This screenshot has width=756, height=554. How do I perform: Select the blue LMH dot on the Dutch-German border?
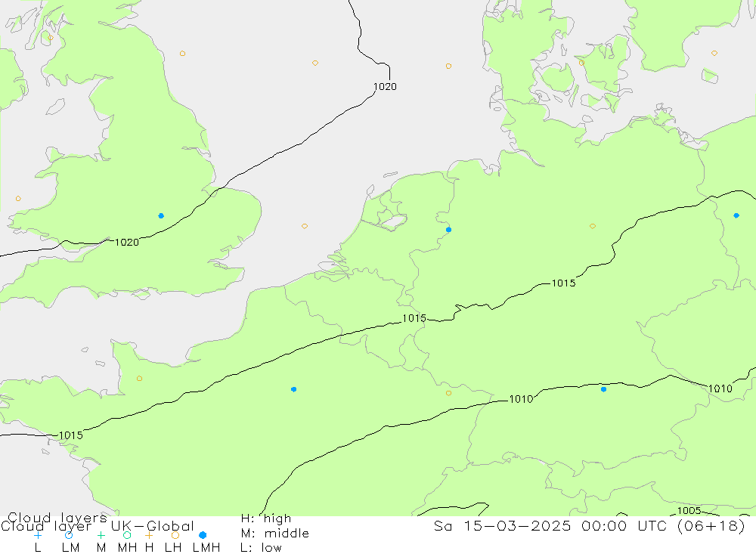pyautogui.click(x=448, y=230)
